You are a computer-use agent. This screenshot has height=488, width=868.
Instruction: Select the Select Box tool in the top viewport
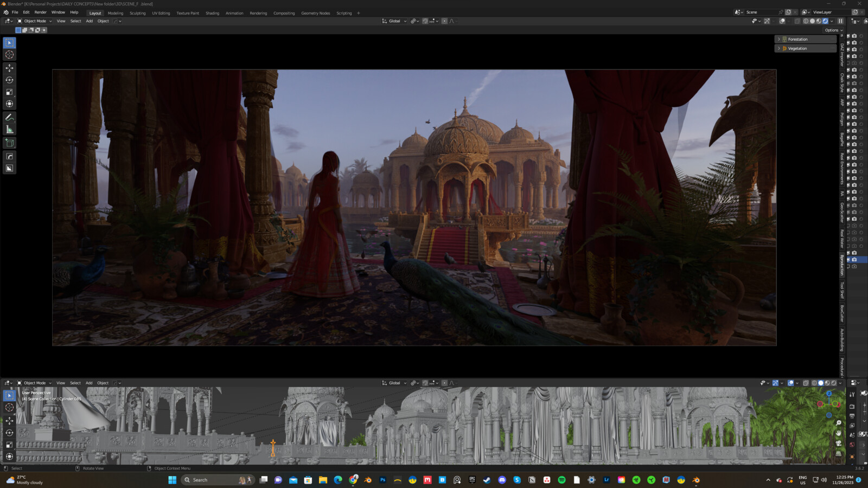click(9, 43)
